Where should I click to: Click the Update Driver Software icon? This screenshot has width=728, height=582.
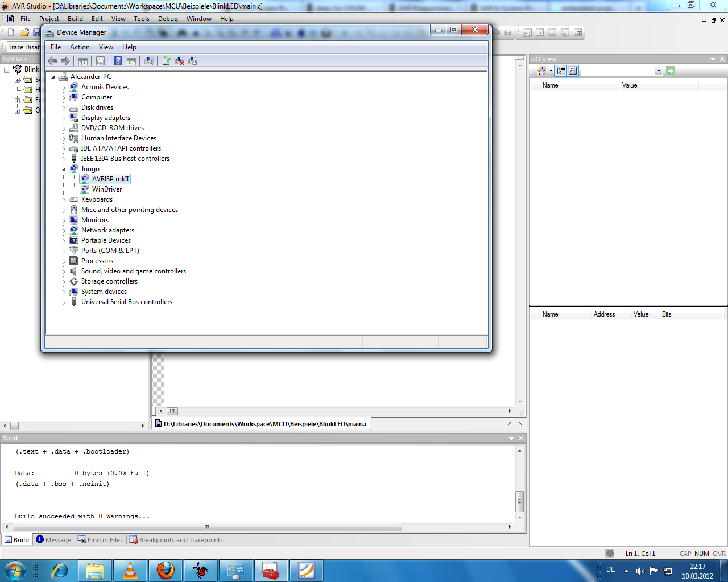(x=167, y=61)
